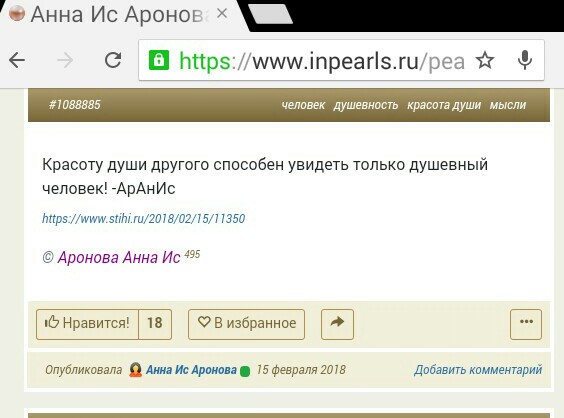Image resolution: width=564 pixels, height=418 pixels.
Task: Reload the page with the refresh icon
Action: tap(113, 60)
